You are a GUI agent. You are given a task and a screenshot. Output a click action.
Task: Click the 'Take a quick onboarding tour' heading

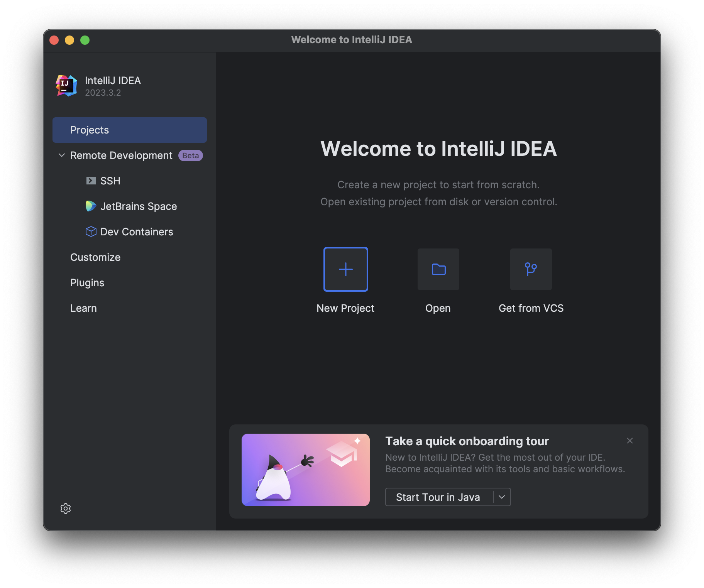click(467, 441)
